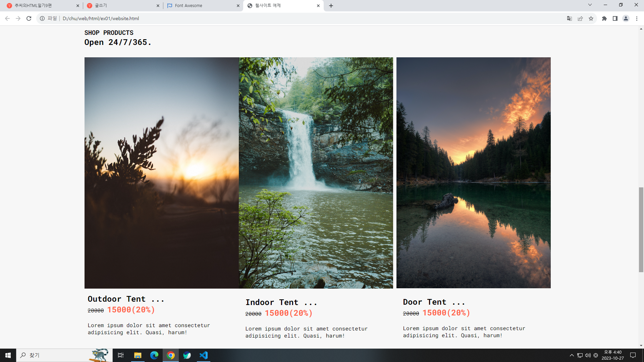Click the browser reload button
Viewport: 644px width, 362px height.
click(x=29, y=18)
